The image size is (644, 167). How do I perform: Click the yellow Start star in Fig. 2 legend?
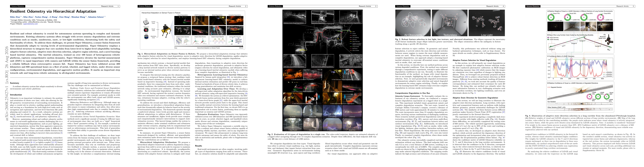(351, 32)
